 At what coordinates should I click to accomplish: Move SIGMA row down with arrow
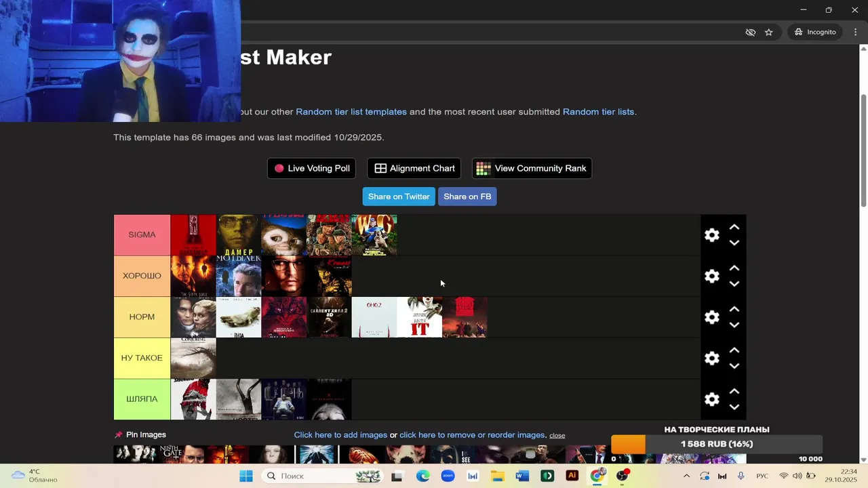click(x=734, y=243)
